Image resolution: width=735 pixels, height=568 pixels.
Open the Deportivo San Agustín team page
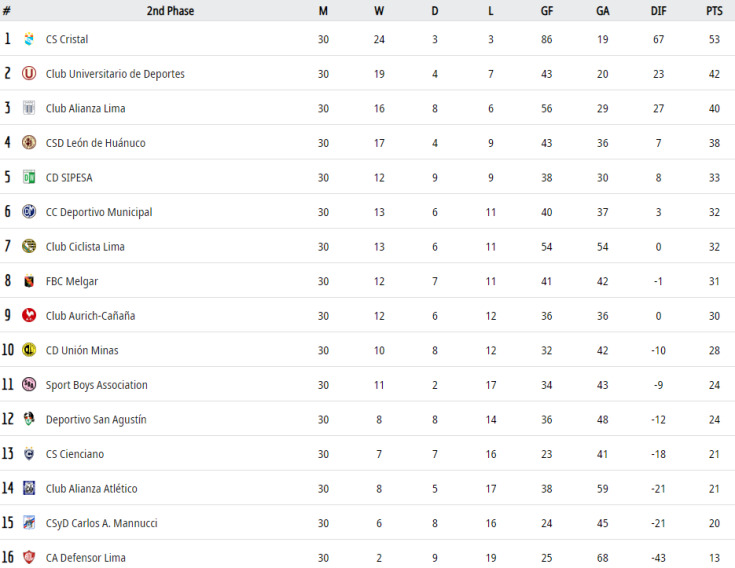96,419
